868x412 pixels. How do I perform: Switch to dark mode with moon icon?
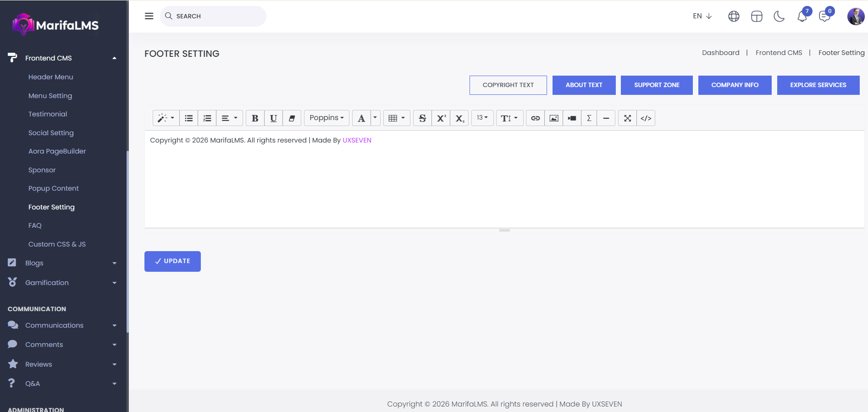[x=779, y=16]
